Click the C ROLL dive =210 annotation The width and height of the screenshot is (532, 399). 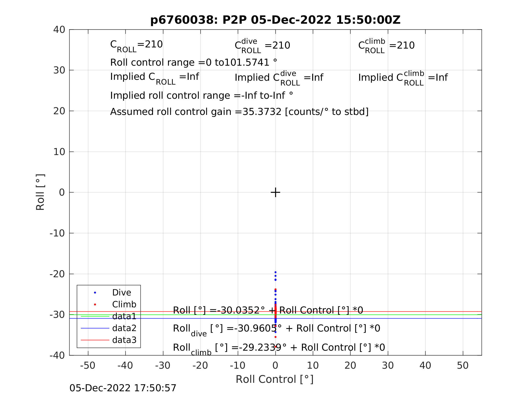tap(262, 46)
